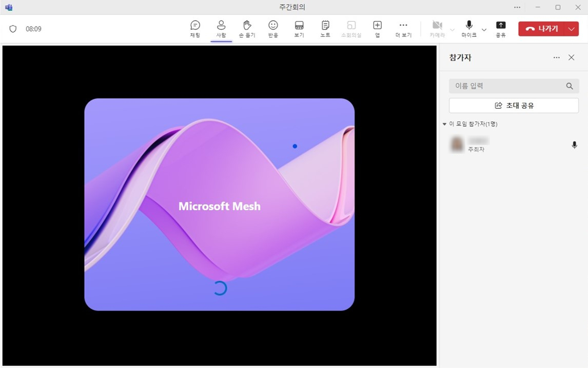Click the participant search magnifier icon
The width and height of the screenshot is (588, 368).
click(x=569, y=86)
